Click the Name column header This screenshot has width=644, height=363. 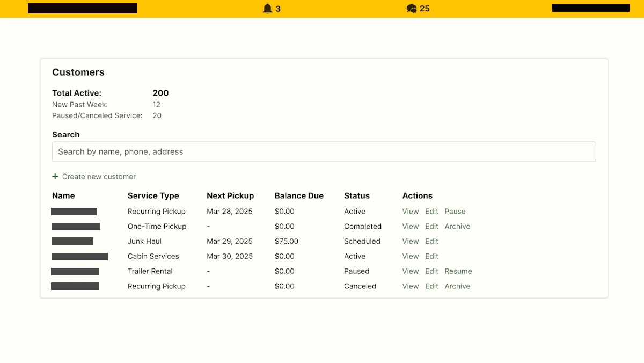tap(63, 196)
